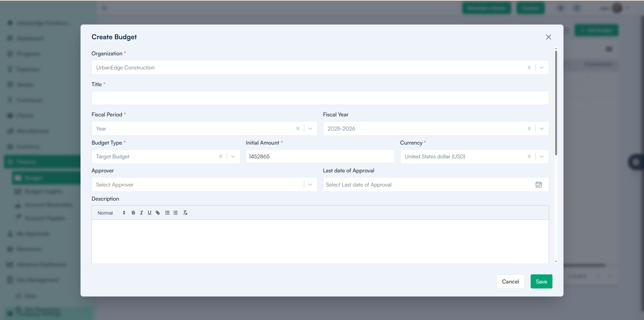Clear the selected Currency

click(529, 156)
